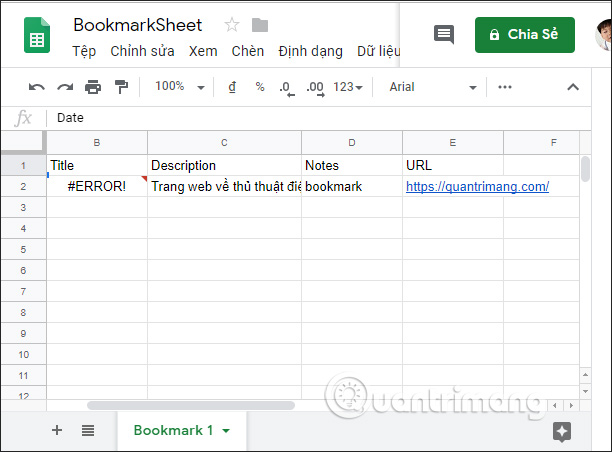This screenshot has height=452, width=612.
Task: Open the Chèn menu
Action: tap(248, 51)
